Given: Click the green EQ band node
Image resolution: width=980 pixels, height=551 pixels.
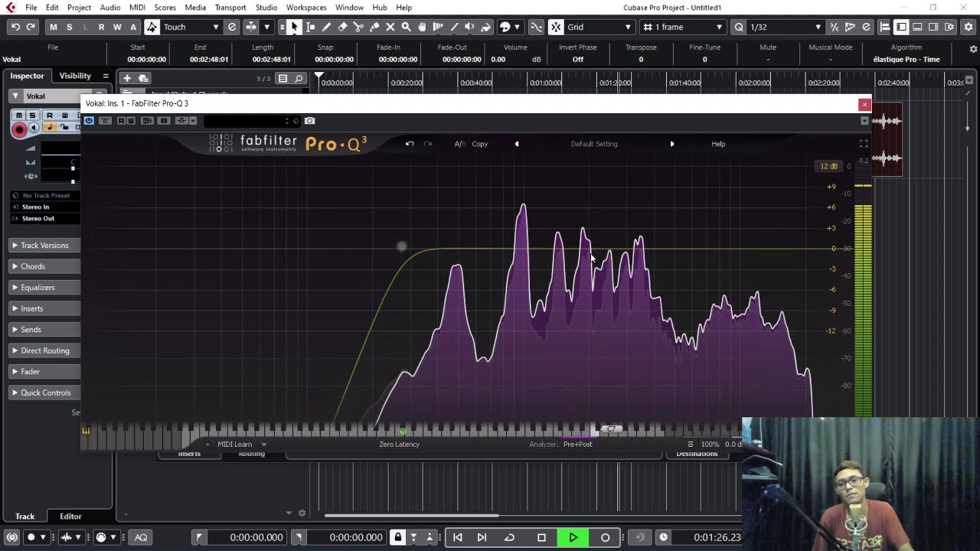Looking at the screenshot, I should (x=402, y=246).
